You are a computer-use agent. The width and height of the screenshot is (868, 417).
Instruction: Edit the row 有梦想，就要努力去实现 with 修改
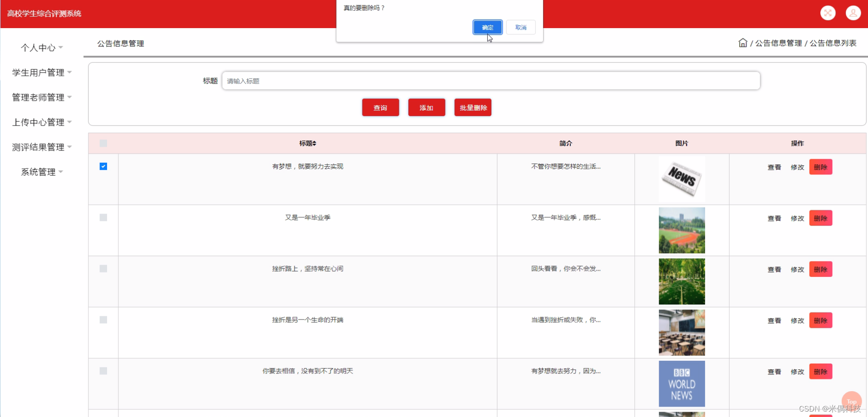pos(797,167)
